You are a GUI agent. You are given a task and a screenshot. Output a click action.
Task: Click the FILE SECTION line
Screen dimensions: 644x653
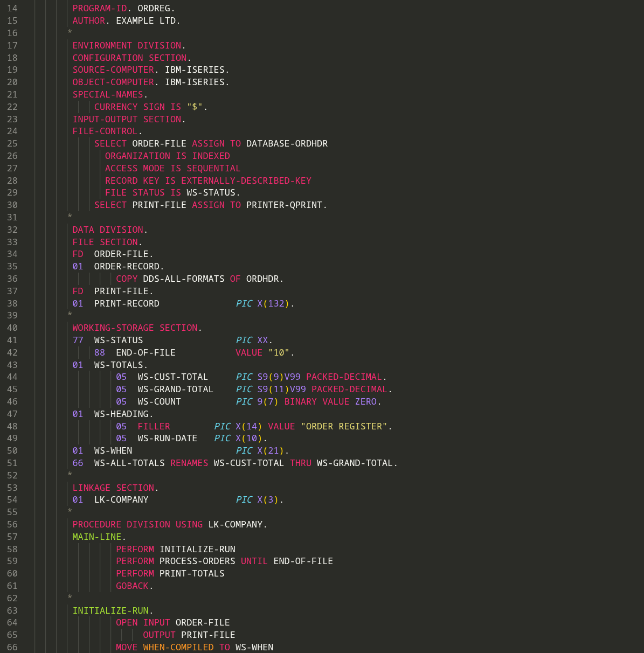point(105,242)
